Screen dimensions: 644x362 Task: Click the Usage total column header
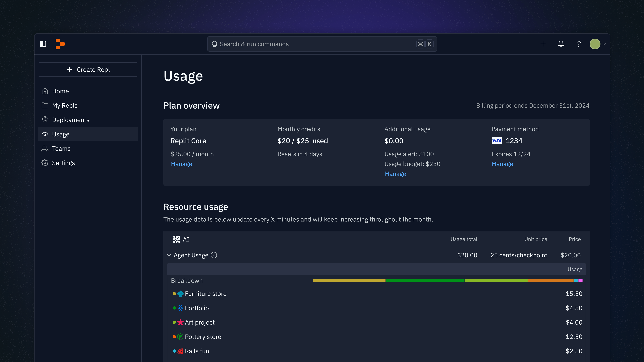coord(464,239)
